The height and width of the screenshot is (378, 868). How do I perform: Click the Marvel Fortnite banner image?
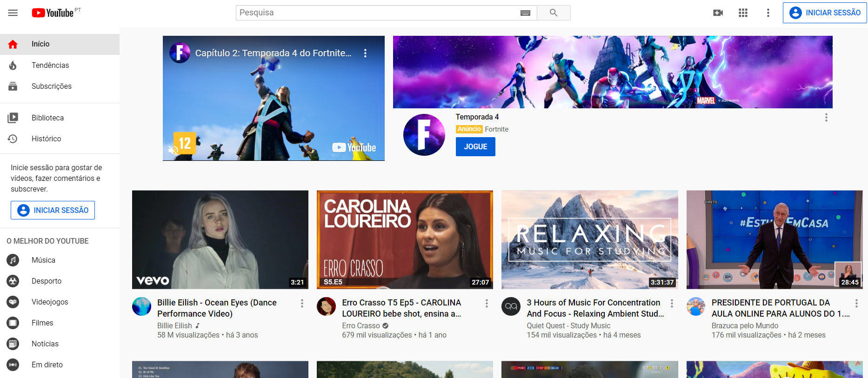(x=613, y=72)
